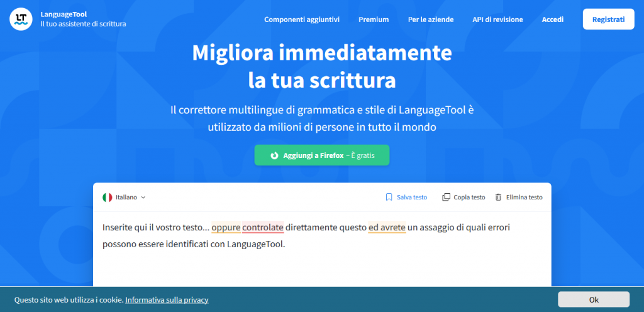Select API di revisione in navigation

point(497,19)
